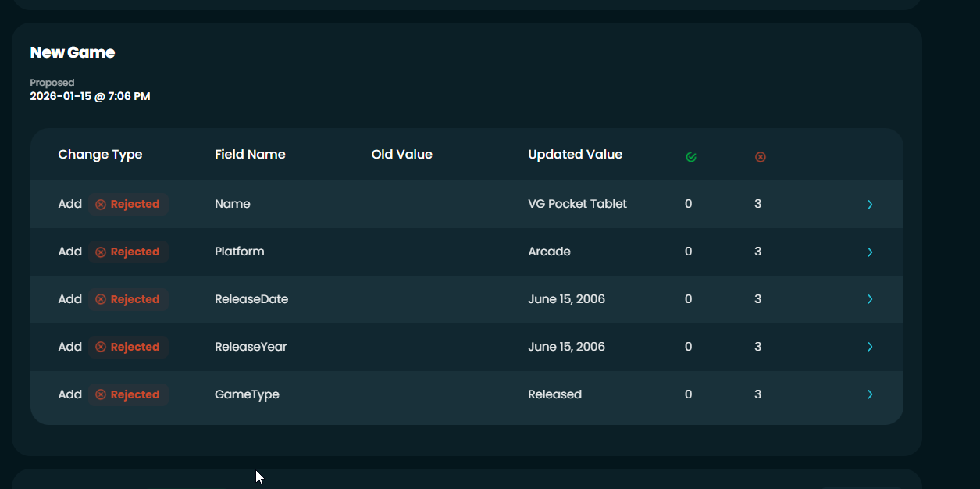This screenshot has height=489, width=980.
Task: Click the VG Pocket Tablet value
Action: [x=577, y=204]
